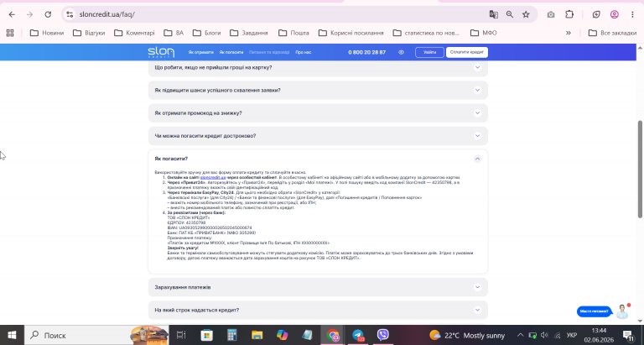Expand 'Як підвищити шанси успішного схвалення' question
The image size is (644, 345).
pos(318,90)
